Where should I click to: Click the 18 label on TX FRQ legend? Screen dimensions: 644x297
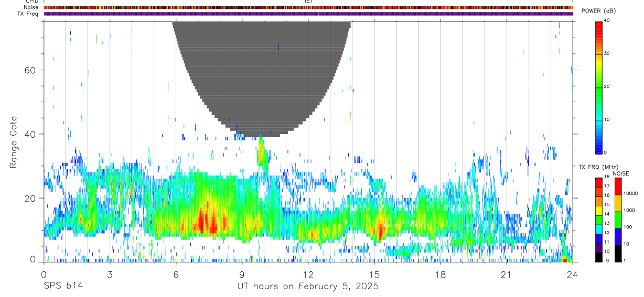coord(607,177)
